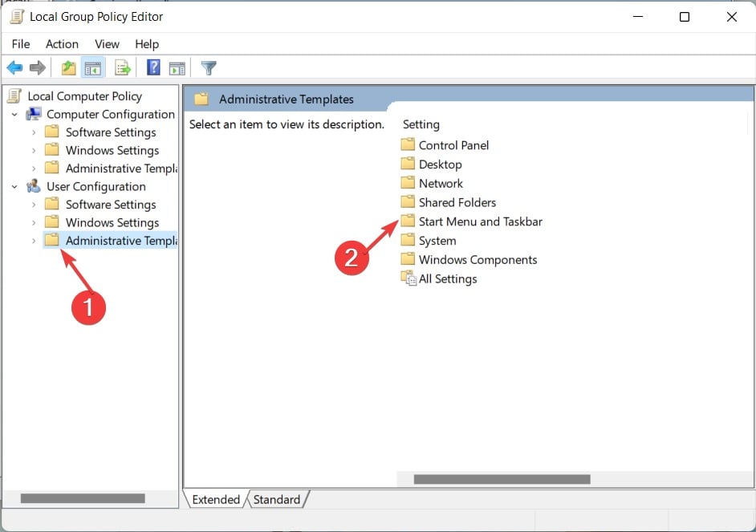Select the All Settings entry
756x532 pixels.
448,278
